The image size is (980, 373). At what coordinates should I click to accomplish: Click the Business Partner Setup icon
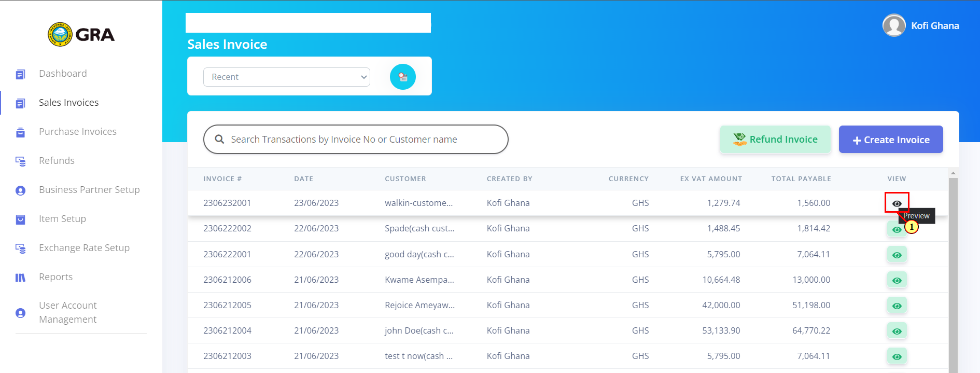tap(20, 190)
